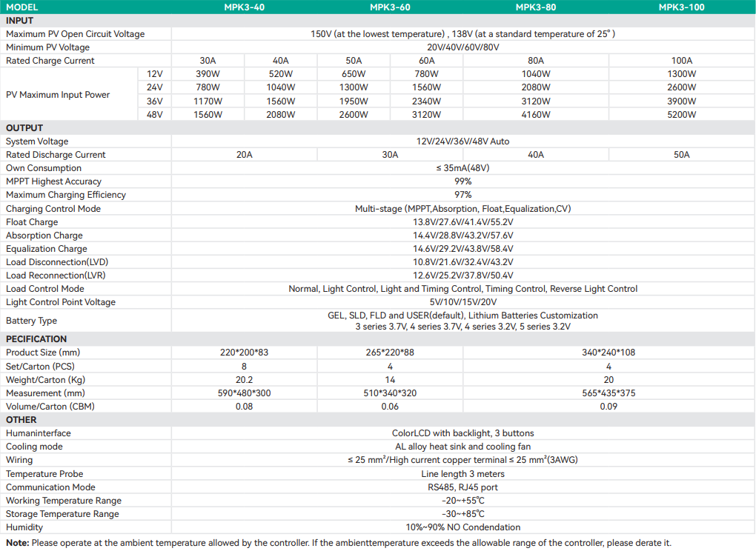Click the 100A rated charge current cell

[681, 61]
